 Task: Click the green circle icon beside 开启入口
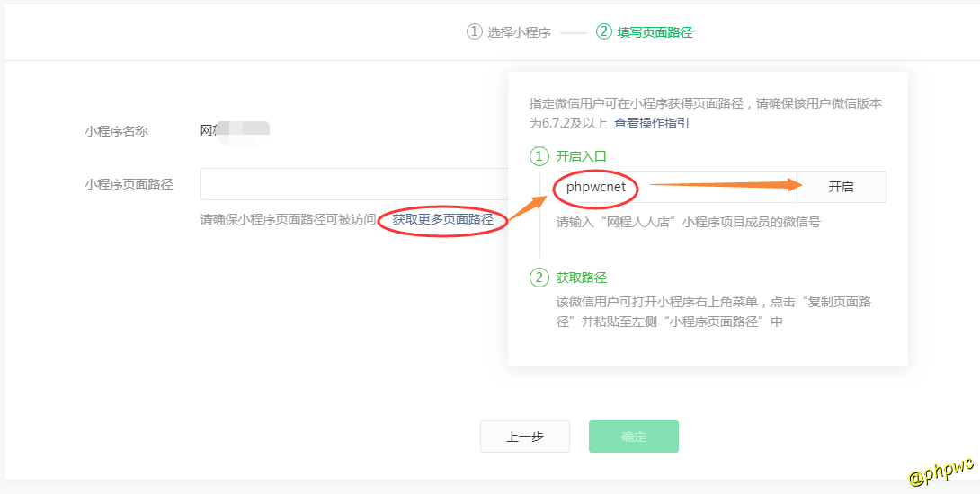point(539,156)
